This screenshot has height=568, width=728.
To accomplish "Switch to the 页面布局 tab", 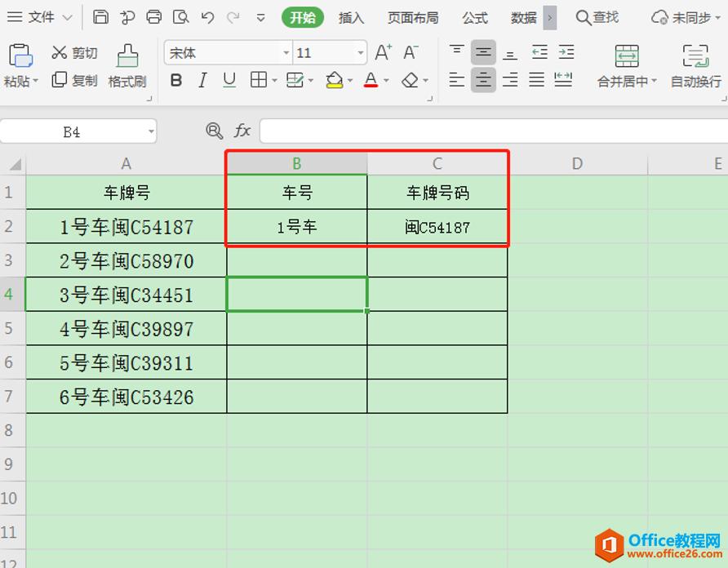I will [413, 18].
